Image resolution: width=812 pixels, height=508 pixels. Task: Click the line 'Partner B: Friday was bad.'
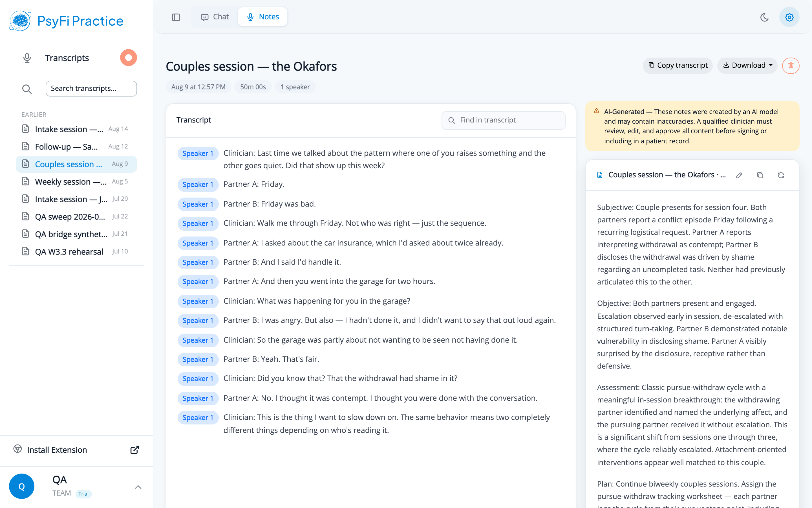pyautogui.click(x=270, y=204)
